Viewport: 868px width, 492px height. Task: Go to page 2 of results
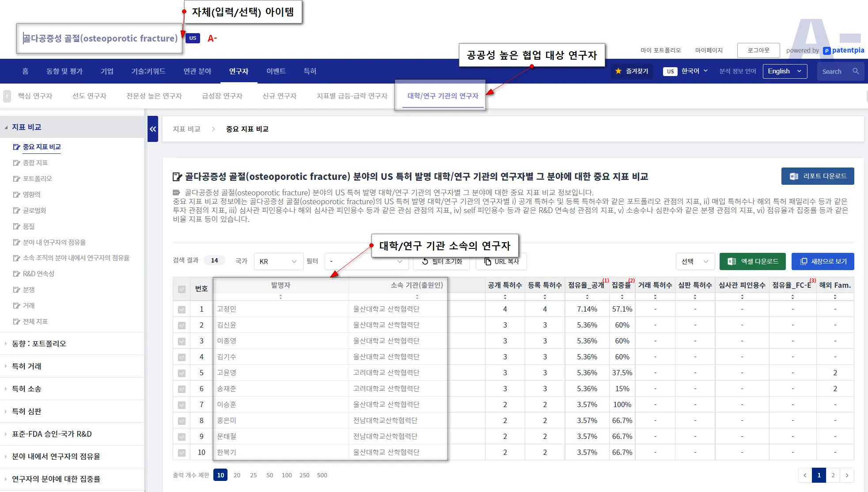tap(833, 475)
